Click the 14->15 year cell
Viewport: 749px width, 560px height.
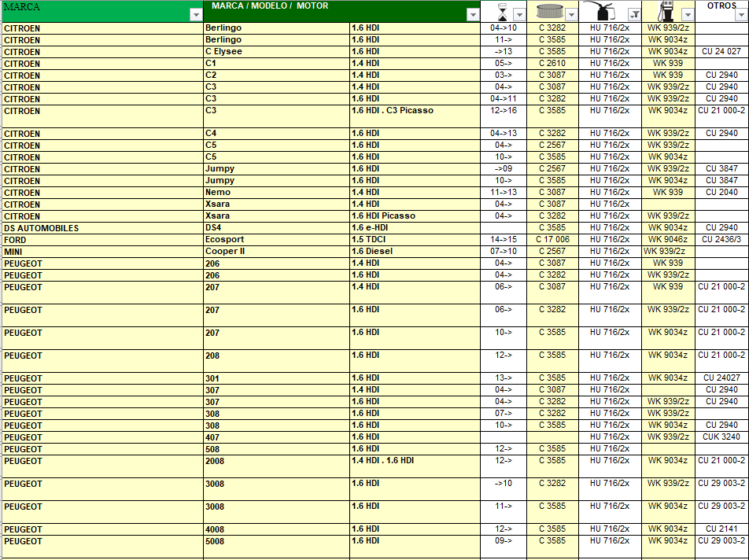point(504,240)
